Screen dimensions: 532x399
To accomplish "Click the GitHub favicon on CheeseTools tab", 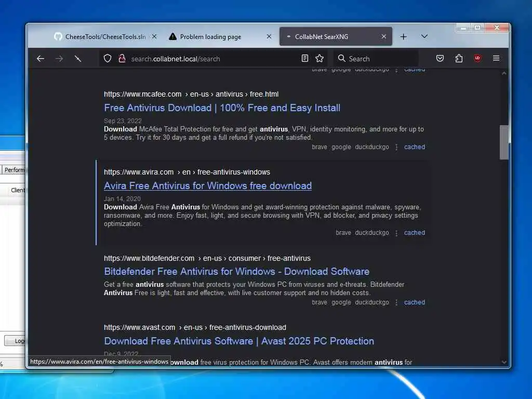I will (x=58, y=36).
